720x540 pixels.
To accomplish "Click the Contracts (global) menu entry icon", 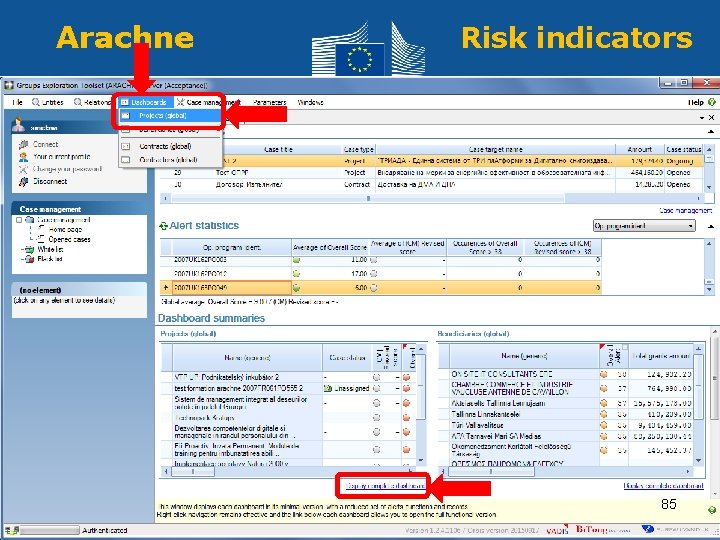I will pyautogui.click(x=125, y=146).
